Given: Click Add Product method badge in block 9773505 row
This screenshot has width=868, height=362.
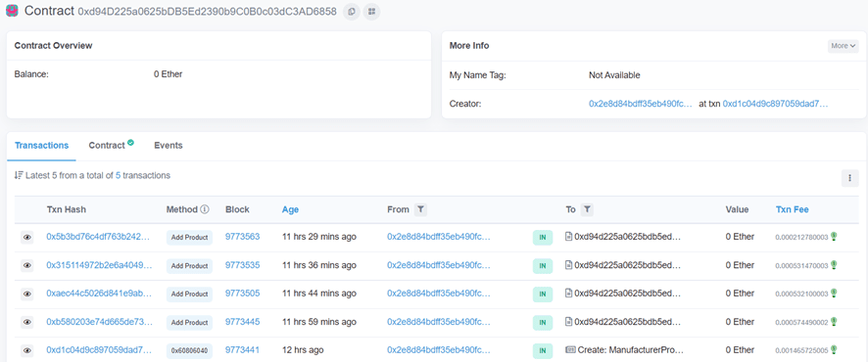Looking at the screenshot, I should coord(189,294).
